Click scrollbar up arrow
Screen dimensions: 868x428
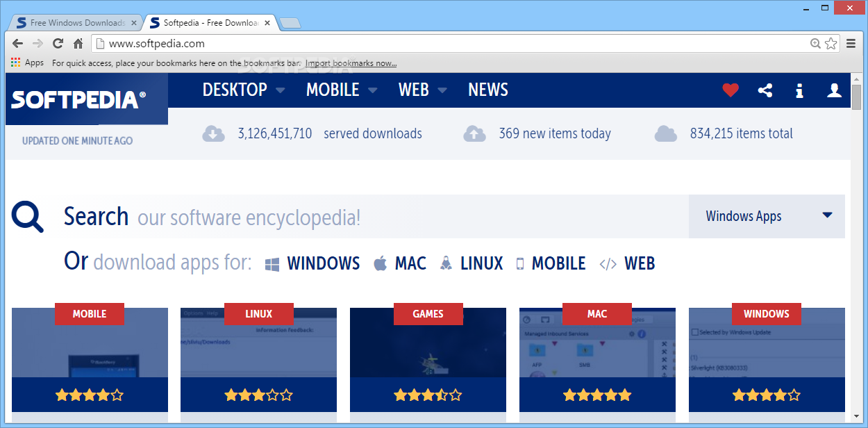(x=856, y=78)
